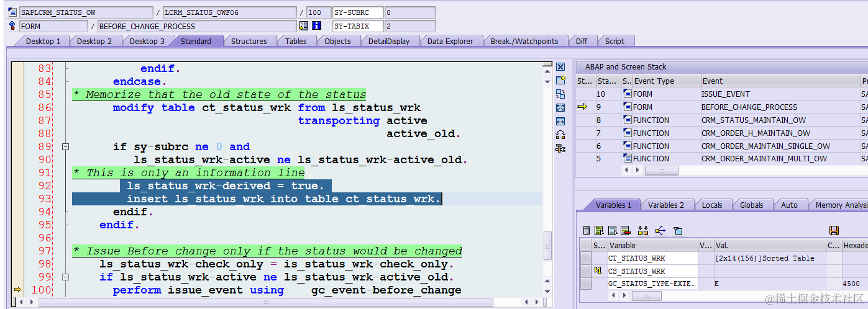Click the blue information icon in the header
The height and width of the screenshot is (309, 868).
(x=317, y=26)
